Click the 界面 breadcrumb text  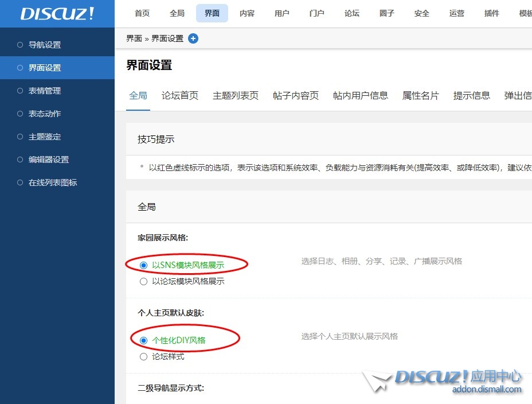click(x=134, y=38)
